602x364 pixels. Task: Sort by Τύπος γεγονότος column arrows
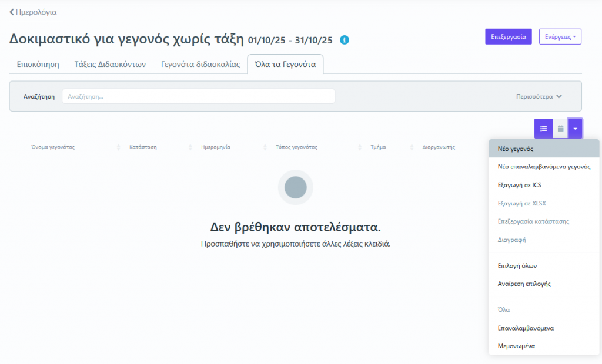pos(359,147)
